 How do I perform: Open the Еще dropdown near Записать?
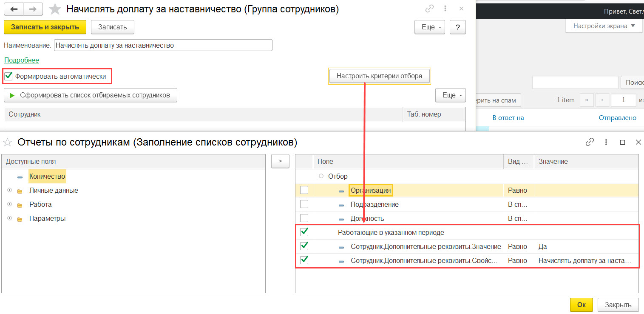point(430,27)
